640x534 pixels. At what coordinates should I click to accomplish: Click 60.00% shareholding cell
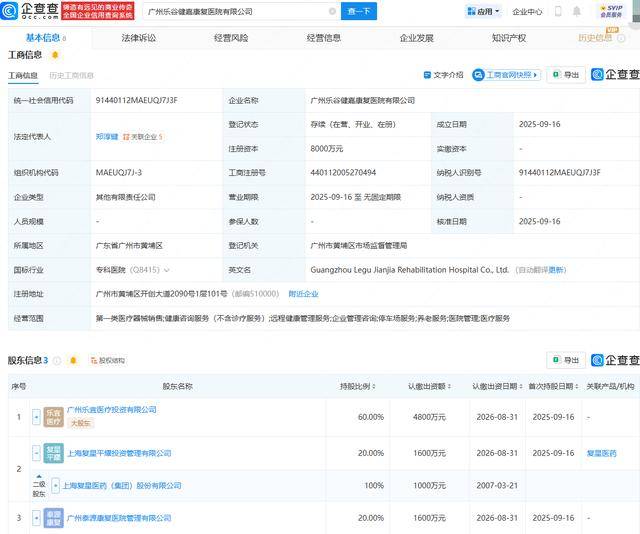(x=371, y=417)
